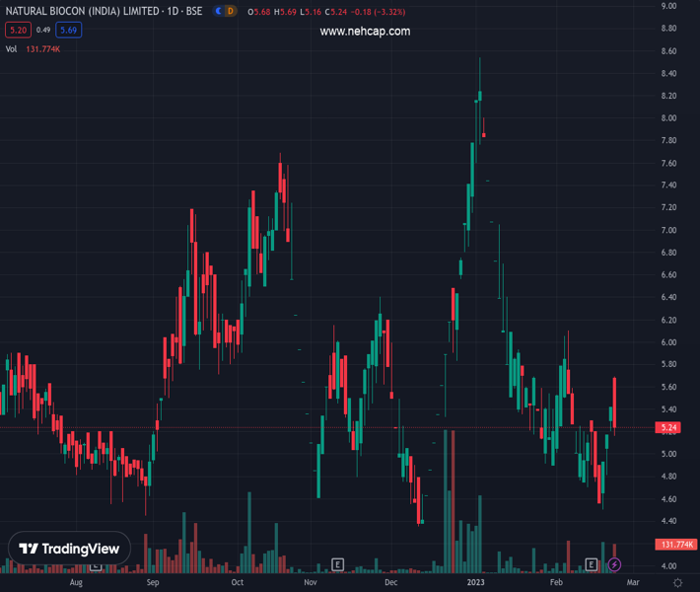Click the 9.00 level on price scale
700x592 pixels.
click(x=668, y=7)
